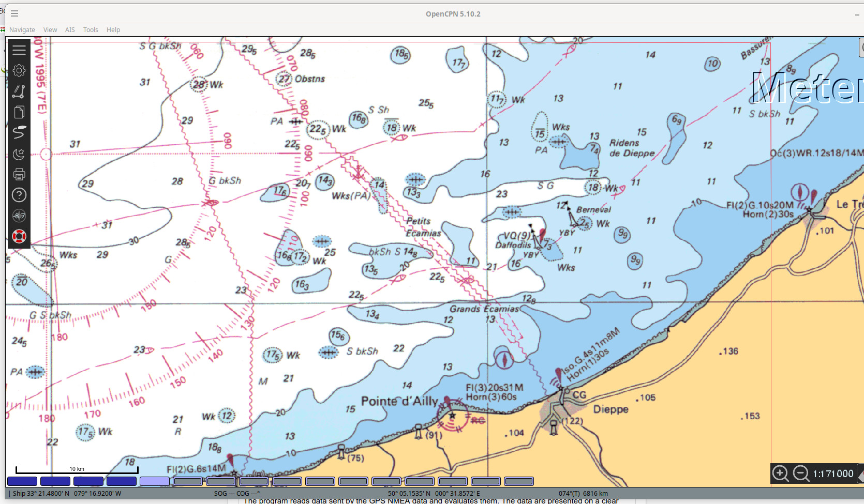Drop a Man Overboard marker

click(x=19, y=236)
